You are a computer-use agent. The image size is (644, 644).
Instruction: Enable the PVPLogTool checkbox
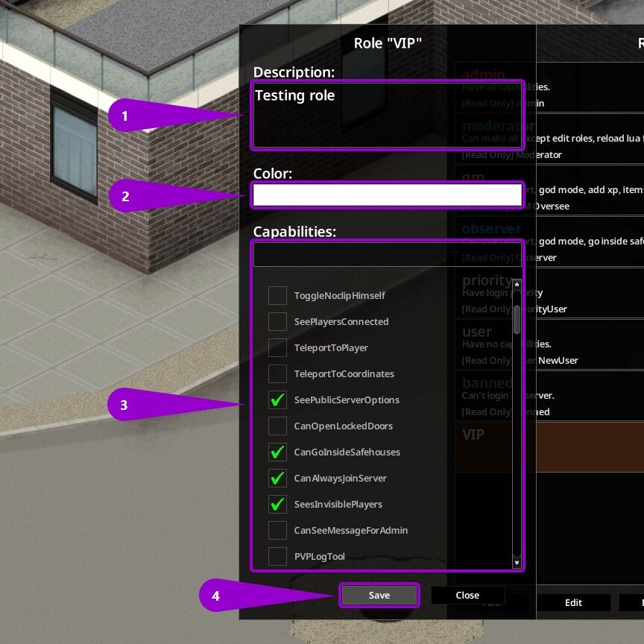[x=277, y=557]
